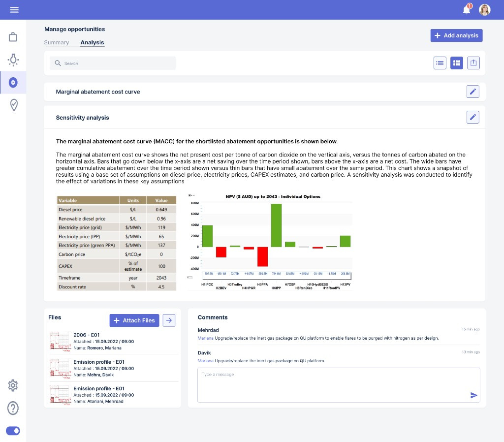Click Mariana mention in Mehrdad's comment
This screenshot has height=442, width=504.
click(205, 338)
